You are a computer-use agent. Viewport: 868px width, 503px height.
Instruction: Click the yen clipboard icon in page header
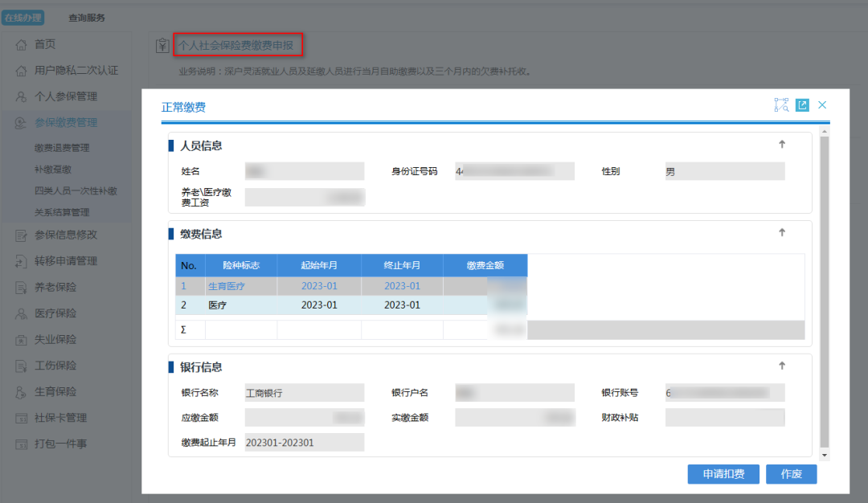point(162,45)
